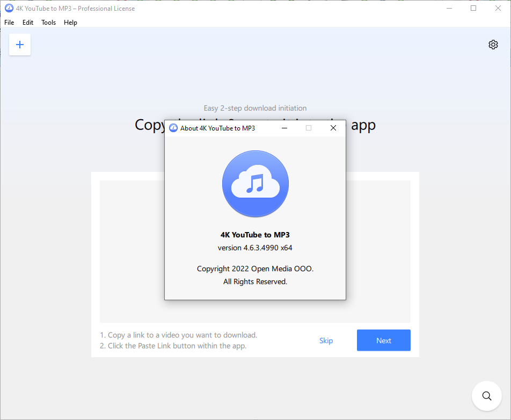The height and width of the screenshot is (420, 511).
Task: Close the main 4K YouTube to MP3 window
Action: click(498, 8)
